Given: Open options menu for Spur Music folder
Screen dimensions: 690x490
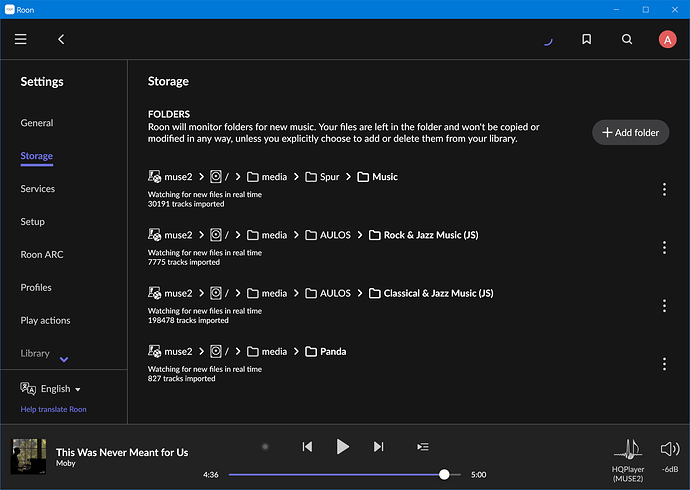Looking at the screenshot, I should coord(664,189).
